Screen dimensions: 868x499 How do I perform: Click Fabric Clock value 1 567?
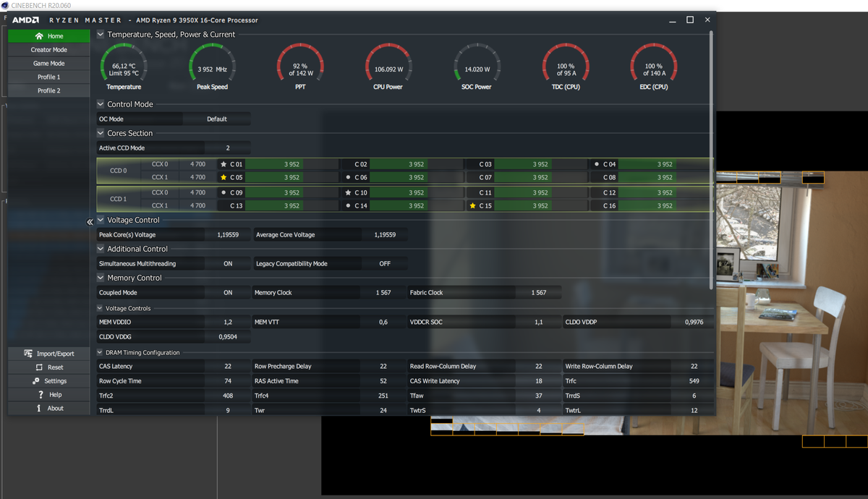point(539,293)
